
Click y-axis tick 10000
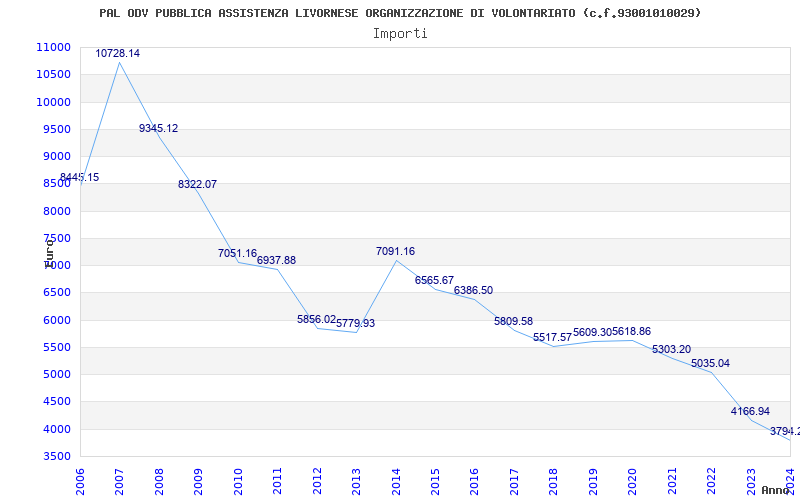click(x=53, y=102)
